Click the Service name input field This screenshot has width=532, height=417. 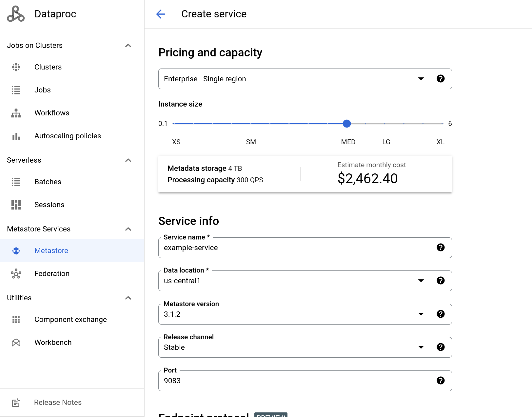pos(295,248)
